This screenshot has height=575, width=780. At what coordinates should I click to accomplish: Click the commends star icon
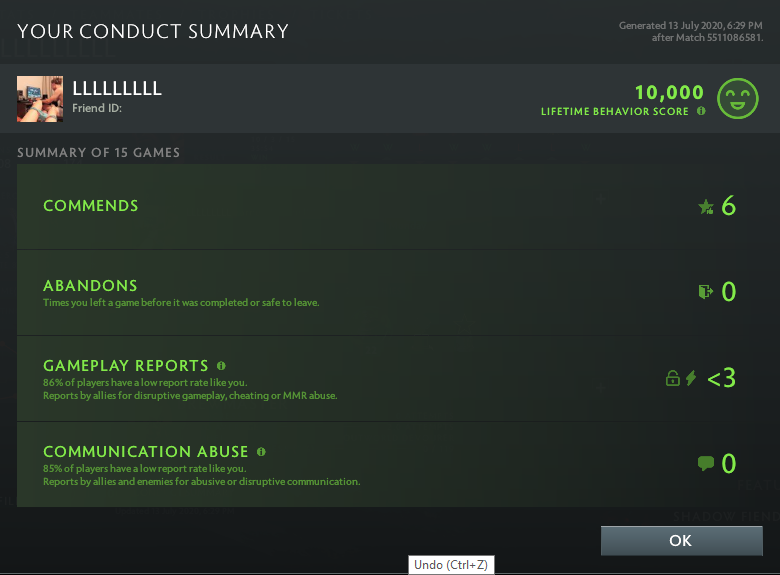[706, 207]
